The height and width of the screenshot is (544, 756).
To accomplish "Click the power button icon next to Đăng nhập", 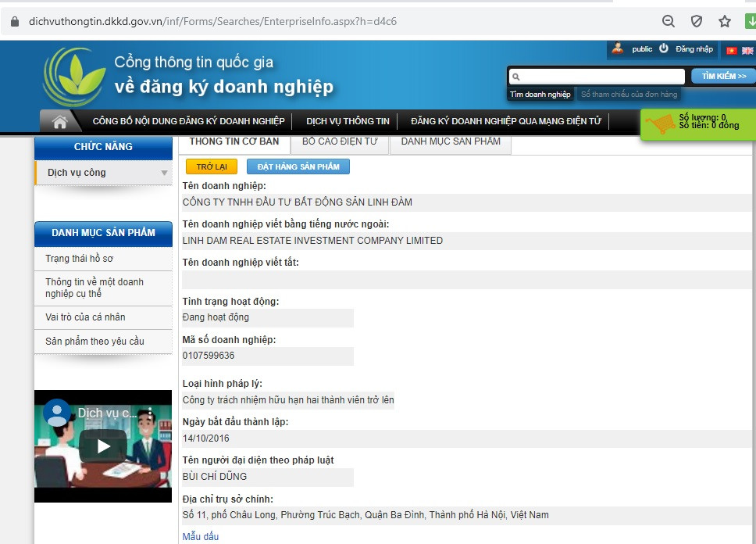I will pos(663,48).
